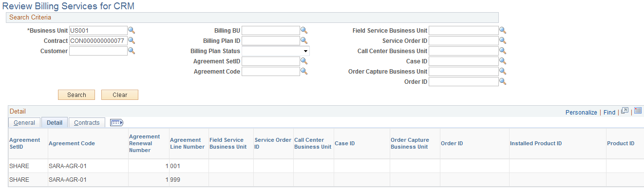Focus the Business Unit input containing US001
The height and width of the screenshot is (192, 644).
98,31
